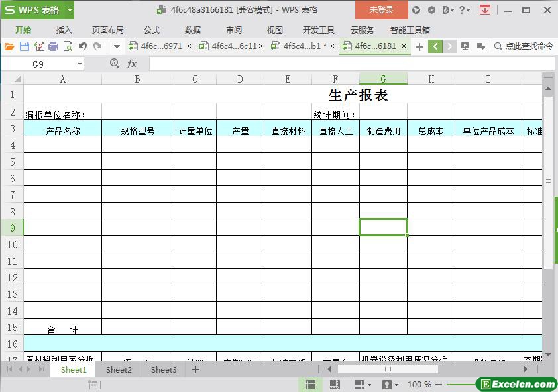Image resolution: width=558 pixels, height=392 pixels.
Task: Expand the Name Box dropdown arrow
Action: click(x=80, y=64)
